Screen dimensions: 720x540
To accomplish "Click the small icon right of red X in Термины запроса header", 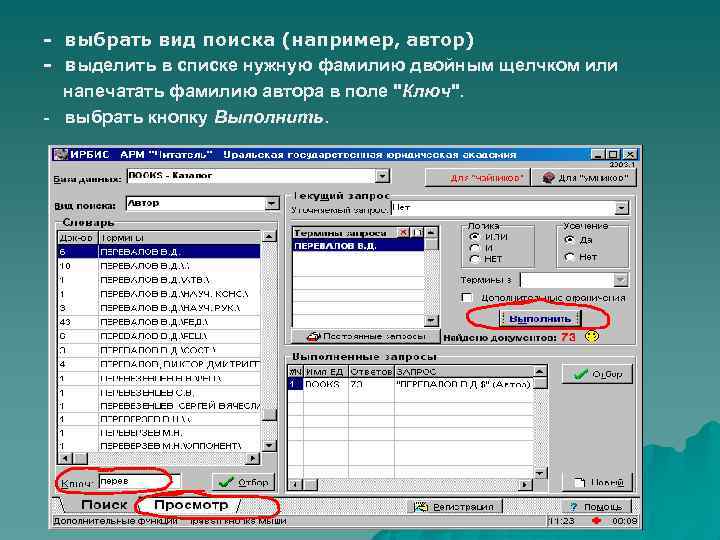I will pos(416,232).
